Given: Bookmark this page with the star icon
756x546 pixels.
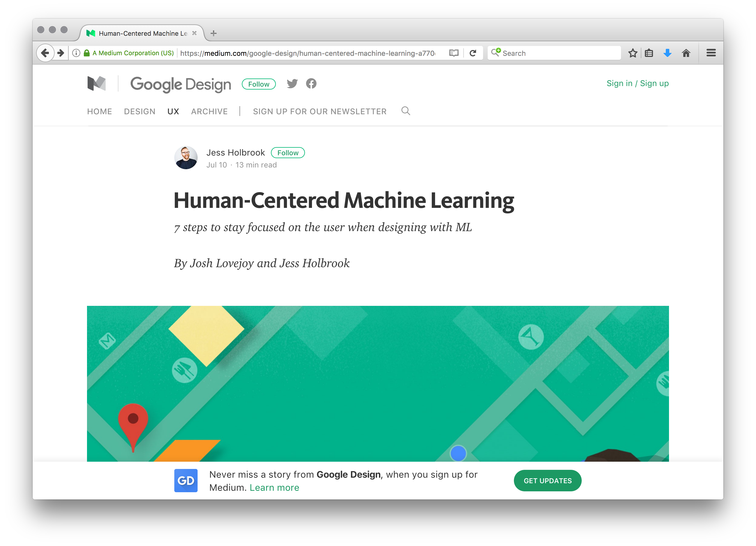Looking at the screenshot, I should tap(632, 53).
